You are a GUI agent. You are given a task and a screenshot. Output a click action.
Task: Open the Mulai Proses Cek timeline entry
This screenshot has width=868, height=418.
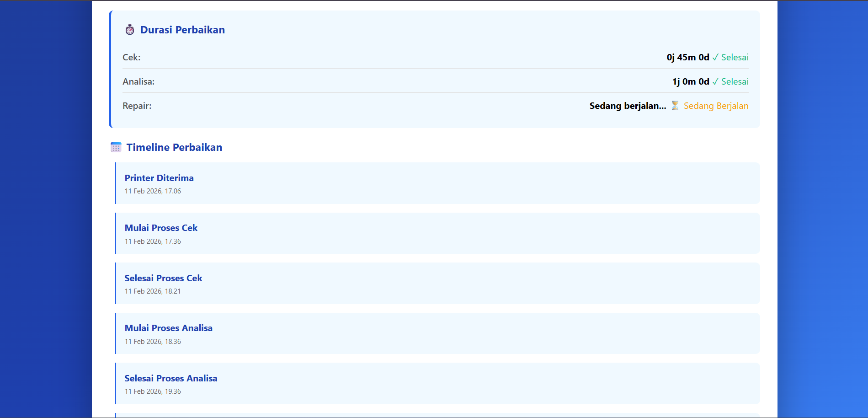click(x=161, y=228)
